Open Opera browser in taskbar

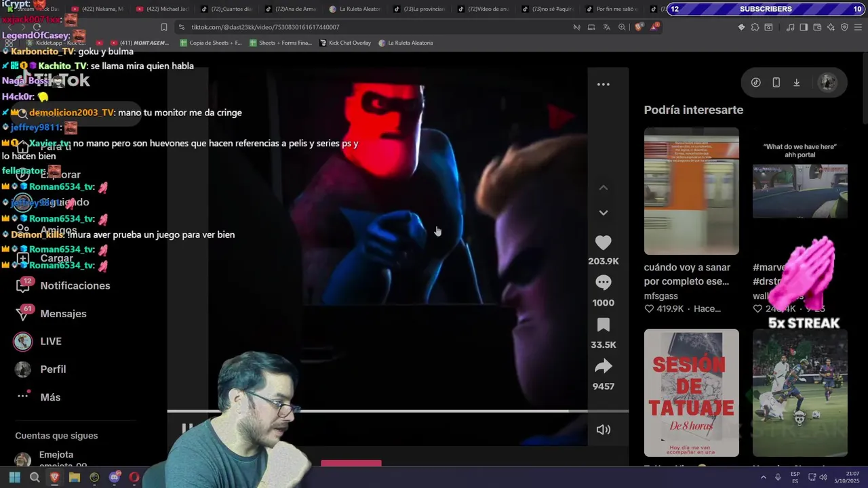coord(134,477)
